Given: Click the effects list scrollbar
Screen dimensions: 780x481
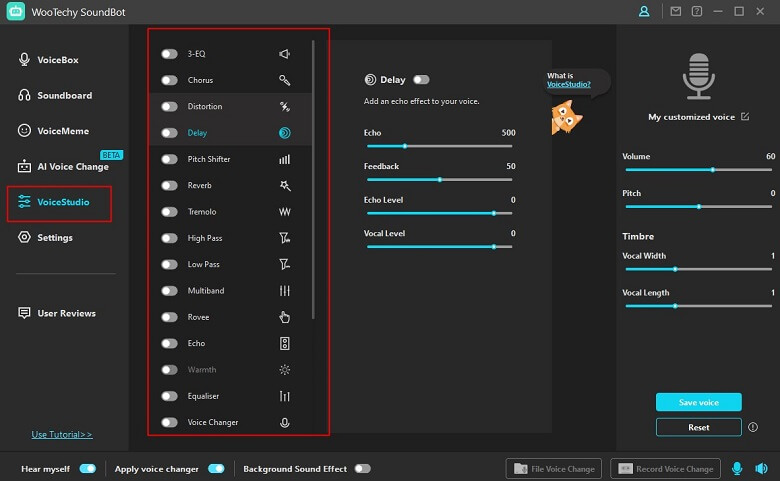Looking at the screenshot, I should pyautogui.click(x=313, y=180).
